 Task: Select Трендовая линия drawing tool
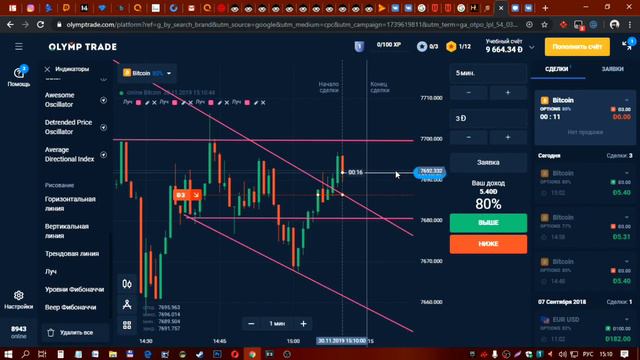(72, 254)
